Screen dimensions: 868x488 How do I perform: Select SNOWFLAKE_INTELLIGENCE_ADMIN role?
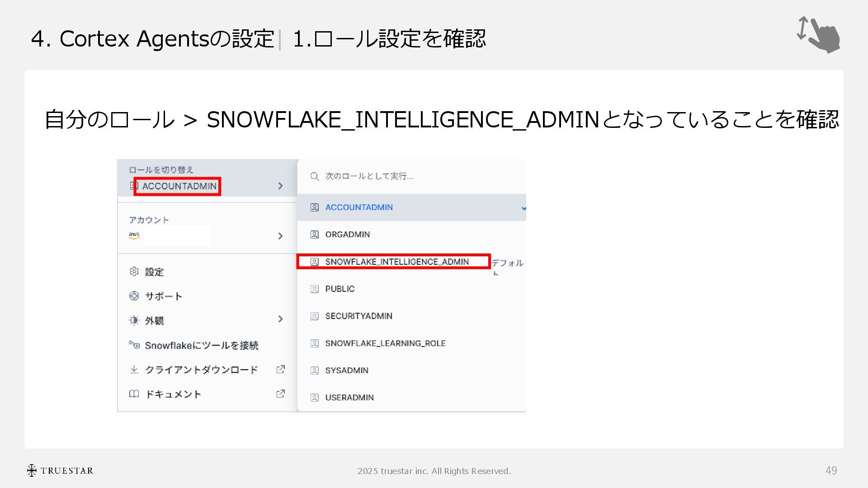tap(396, 262)
